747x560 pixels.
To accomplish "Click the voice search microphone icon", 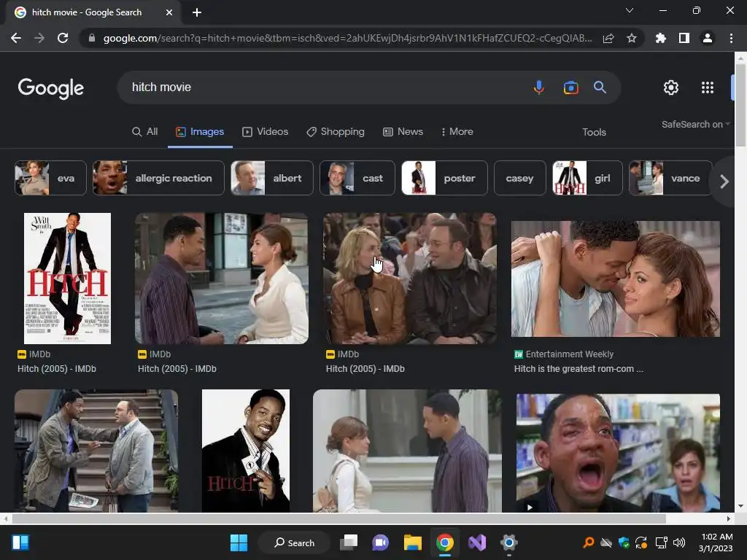I will [x=539, y=87].
